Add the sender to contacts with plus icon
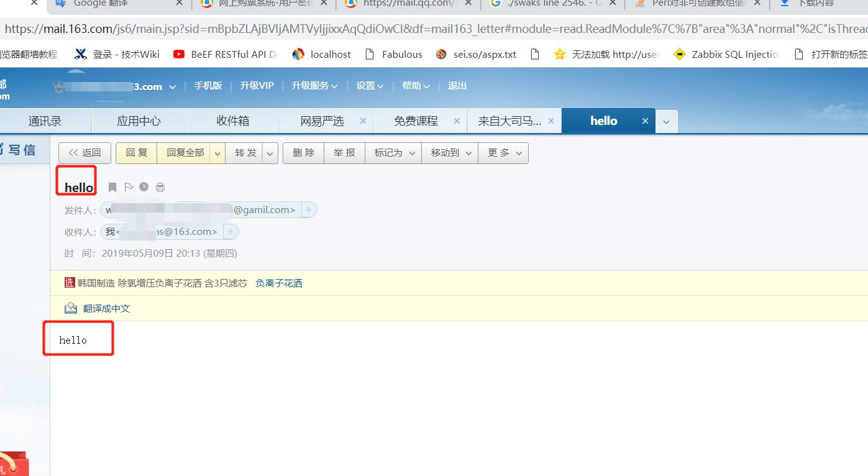 [309, 210]
